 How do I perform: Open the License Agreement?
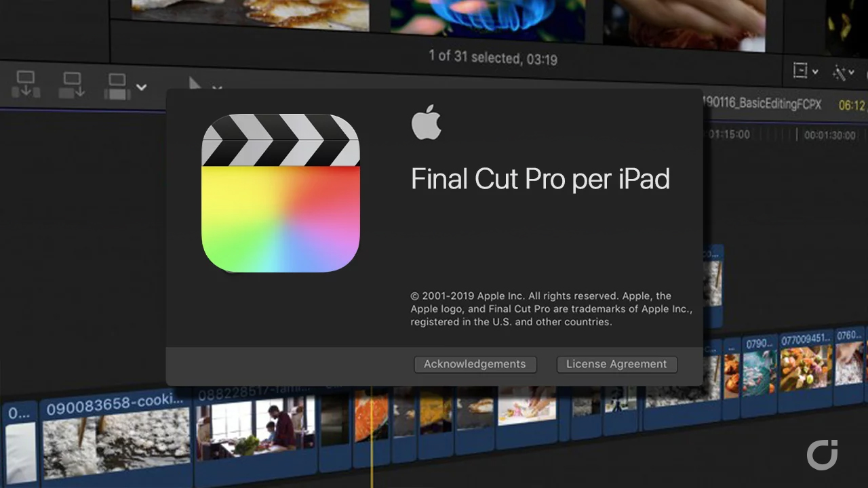(x=616, y=364)
